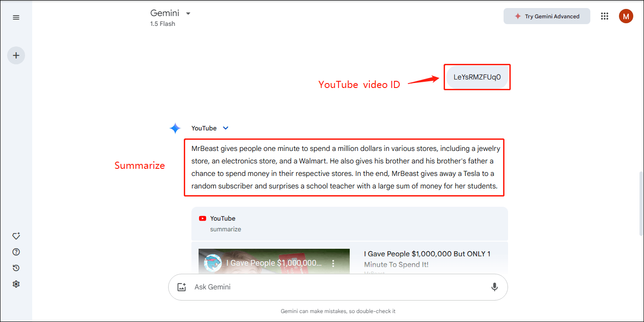The width and height of the screenshot is (644, 322).
Task: Click the summarize text in YouTube card
Action: click(x=225, y=229)
